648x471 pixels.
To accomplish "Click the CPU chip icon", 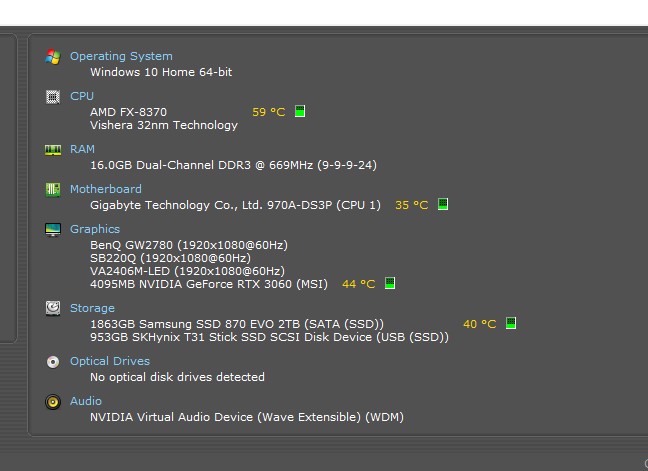I will [53, 97].
